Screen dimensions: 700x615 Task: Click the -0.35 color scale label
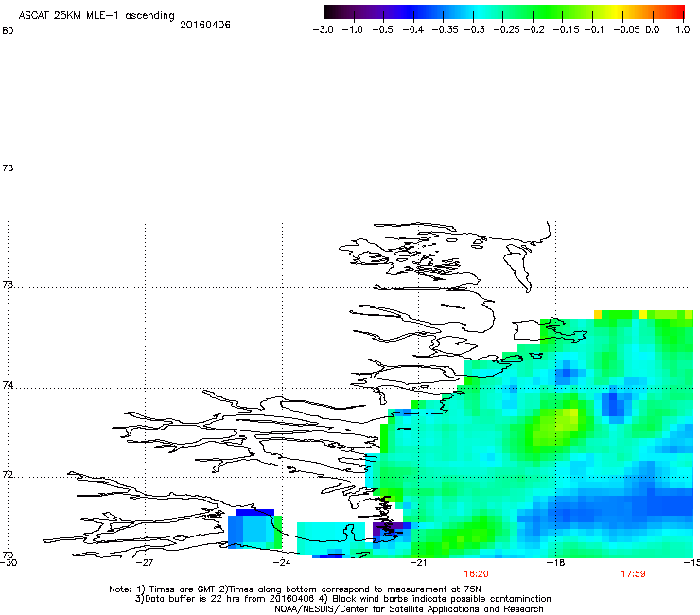pos(446,30)
